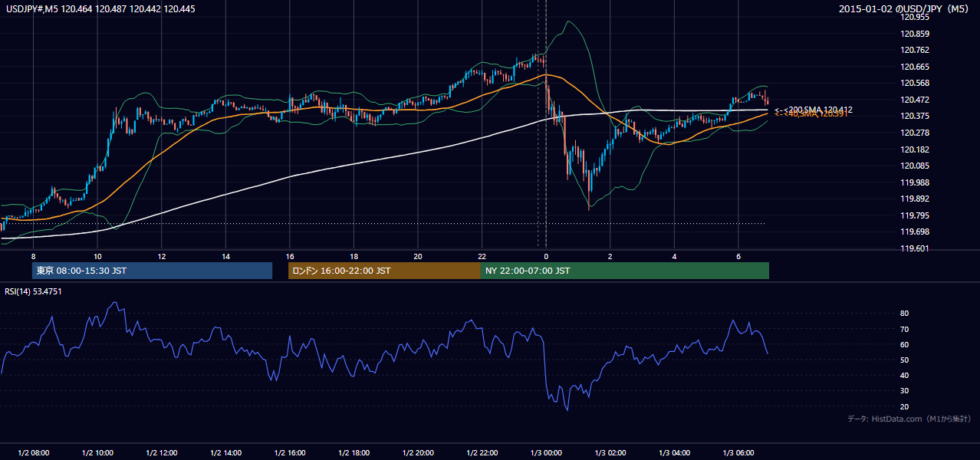Click the 1/2 14:00 time label
The image size is (980, 460).
(225, 452)
